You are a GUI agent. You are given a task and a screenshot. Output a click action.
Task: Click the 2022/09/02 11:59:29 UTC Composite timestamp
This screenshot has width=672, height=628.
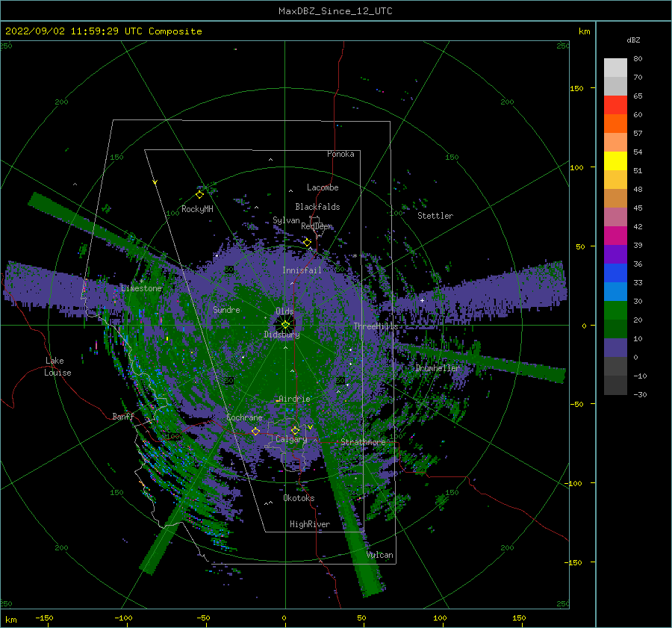[103, 31]
